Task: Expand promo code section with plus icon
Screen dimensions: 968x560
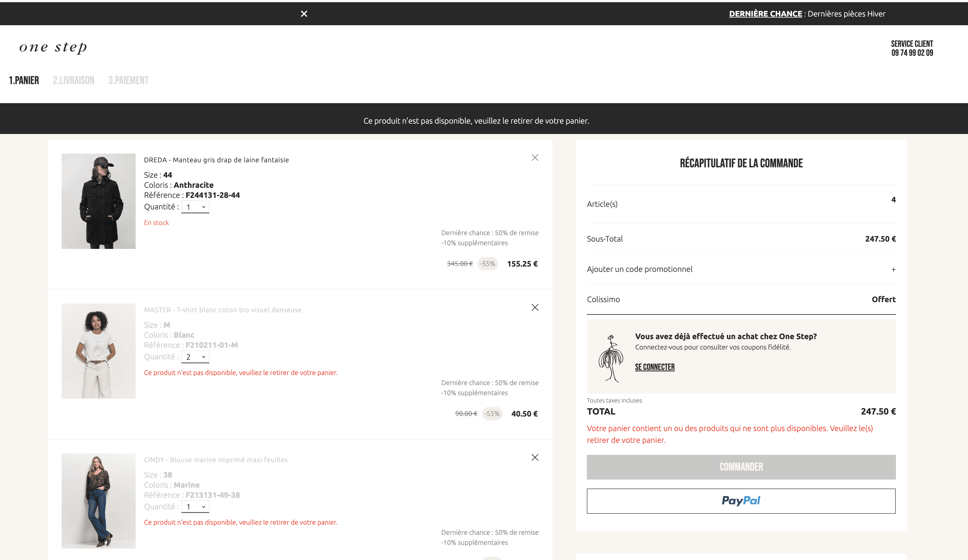Action: pos(893,270)
